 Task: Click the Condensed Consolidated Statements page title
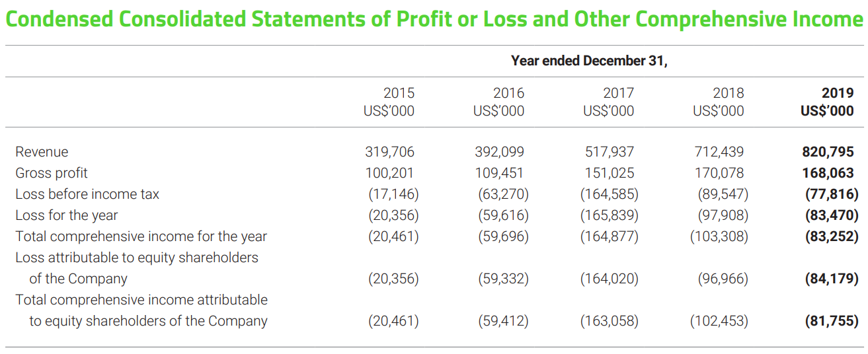tap(434, 18)
